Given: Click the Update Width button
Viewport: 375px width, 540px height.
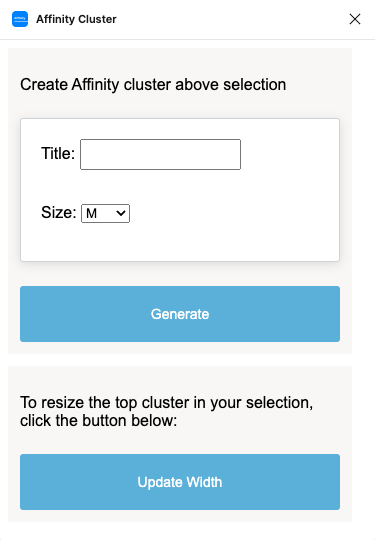Looking at the screenshot, I should coord(180,482).
